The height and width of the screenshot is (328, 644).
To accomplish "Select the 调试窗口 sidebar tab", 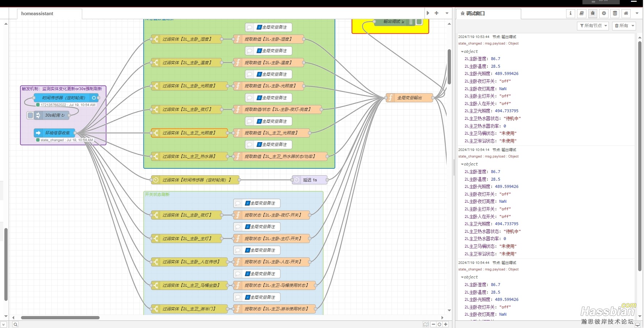I will point(488,14).
